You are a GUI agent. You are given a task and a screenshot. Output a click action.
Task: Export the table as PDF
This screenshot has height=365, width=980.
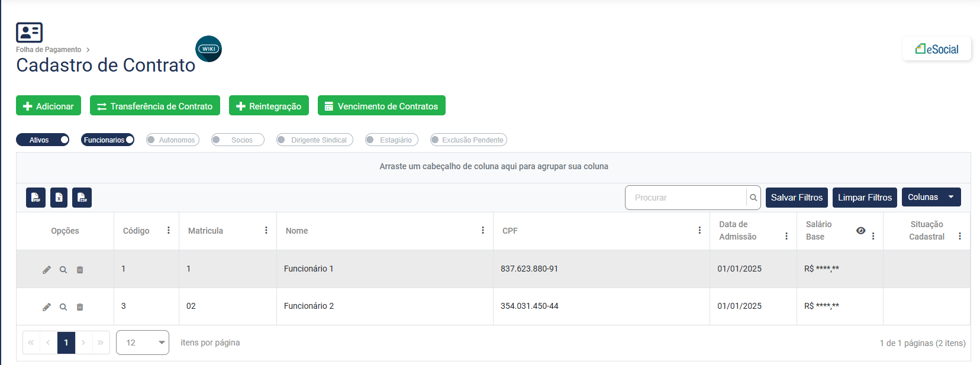(36, 198)
